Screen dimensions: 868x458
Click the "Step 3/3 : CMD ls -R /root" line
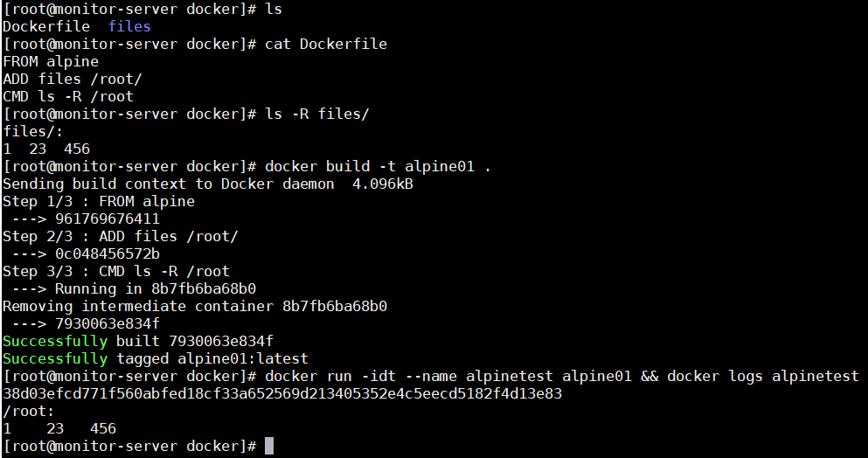115,271
